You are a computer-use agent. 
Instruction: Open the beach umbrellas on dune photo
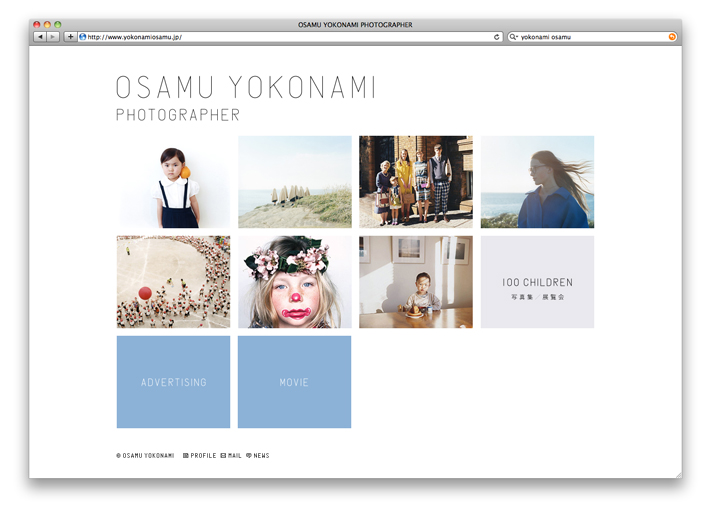[x=294, y=182]
